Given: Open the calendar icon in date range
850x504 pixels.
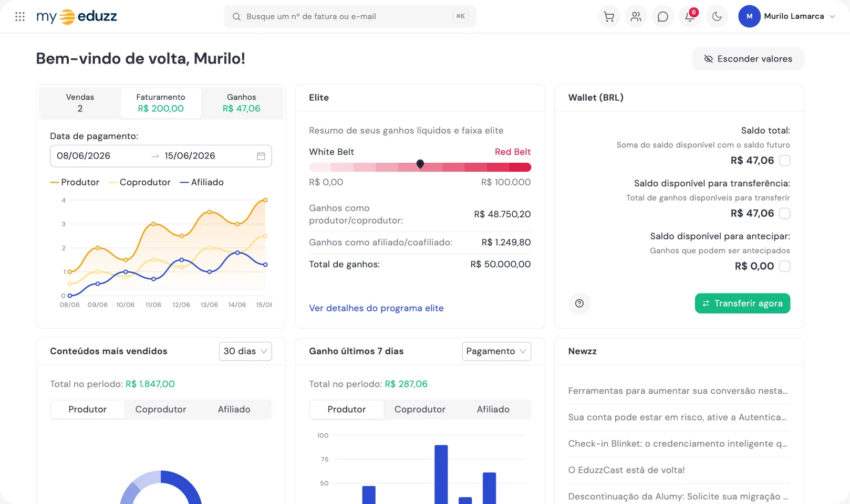Looking at the screenshot, I should [x=261, y=156].
